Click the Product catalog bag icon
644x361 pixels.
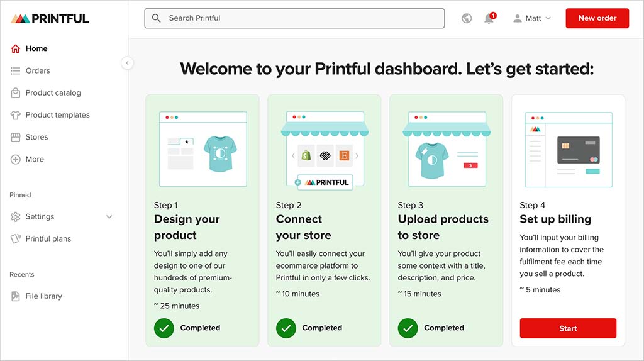(16, 93)
